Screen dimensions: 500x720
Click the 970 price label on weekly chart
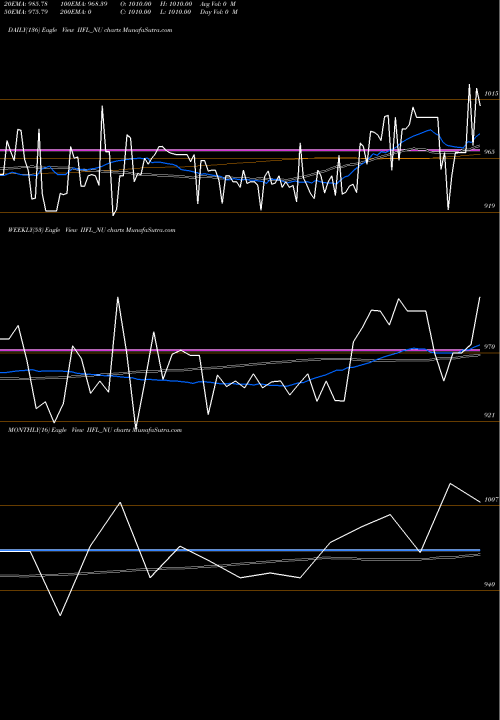(490, 347)
